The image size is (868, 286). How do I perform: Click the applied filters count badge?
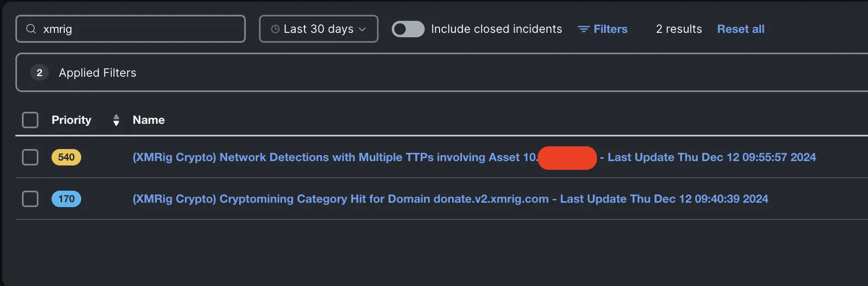pyautogui.click(x=40, y=73)
